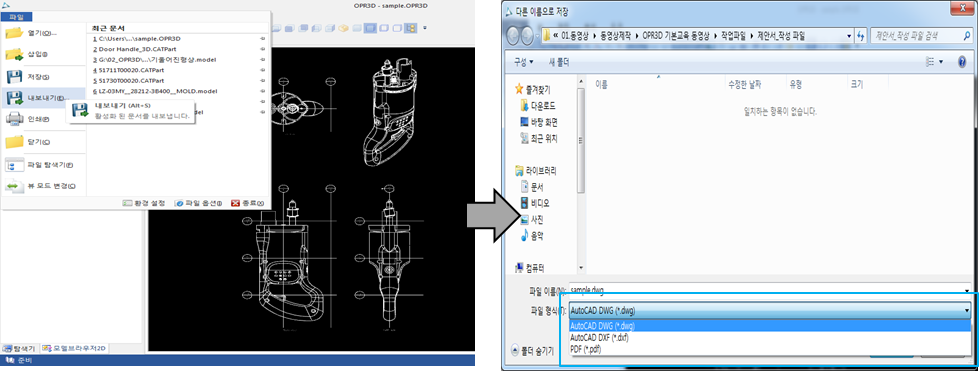Expand address bar history dropdown
Viewport: 979px width, 371px height.
849,36
